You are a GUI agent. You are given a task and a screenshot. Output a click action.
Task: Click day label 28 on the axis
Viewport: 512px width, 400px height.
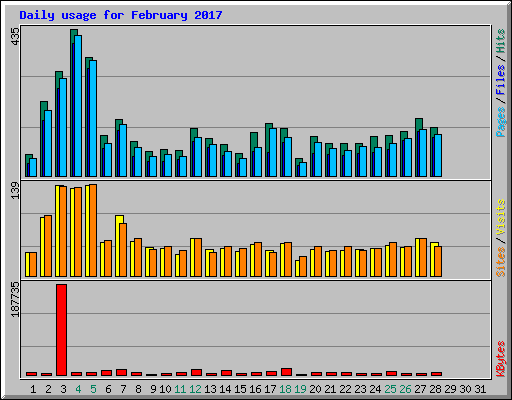click(435, 389)
